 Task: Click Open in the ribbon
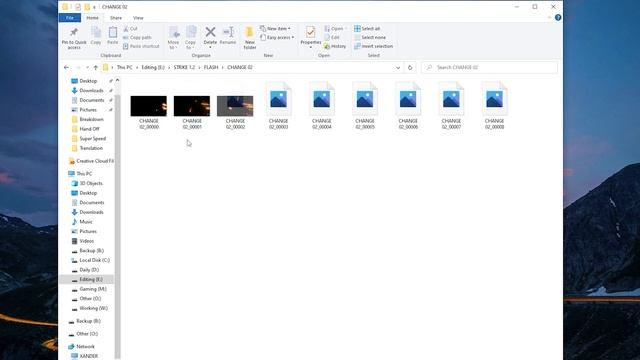336,29
